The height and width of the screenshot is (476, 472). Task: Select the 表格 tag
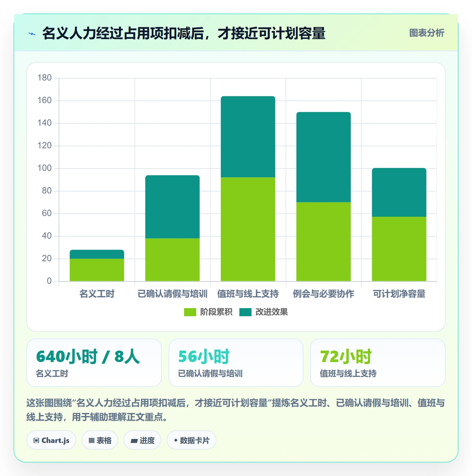[100, 440]
